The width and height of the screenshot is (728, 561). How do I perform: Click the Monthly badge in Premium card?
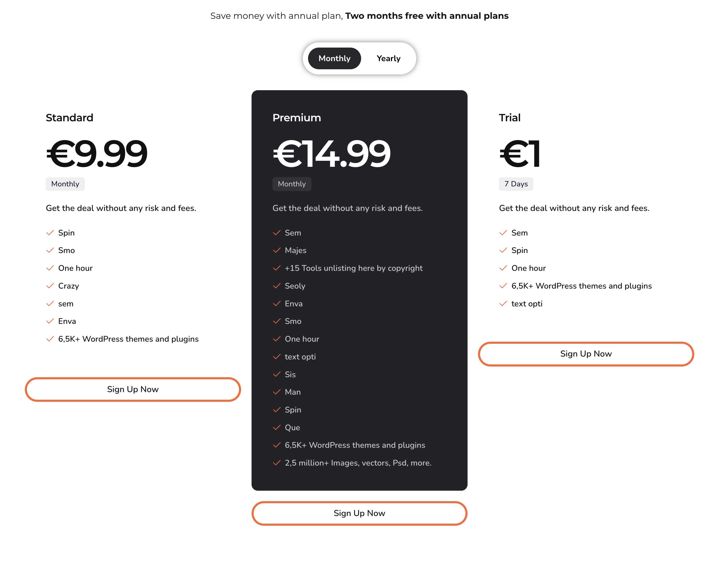292,184
